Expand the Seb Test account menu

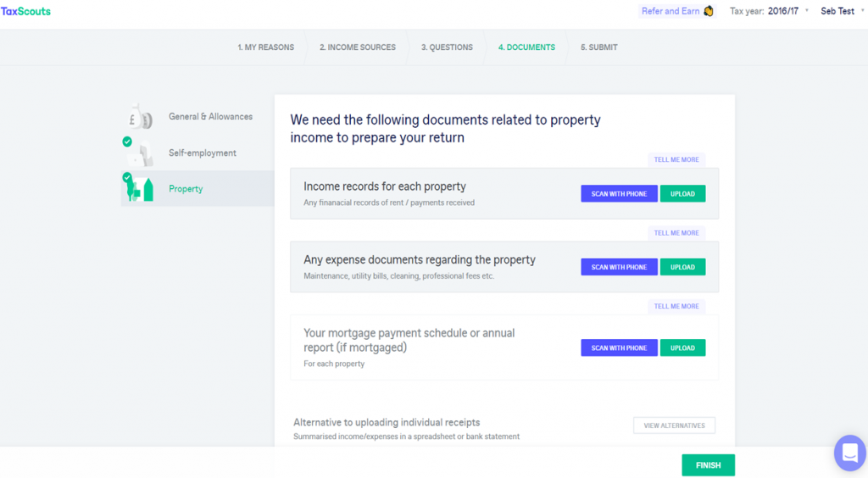click(842, 11)
